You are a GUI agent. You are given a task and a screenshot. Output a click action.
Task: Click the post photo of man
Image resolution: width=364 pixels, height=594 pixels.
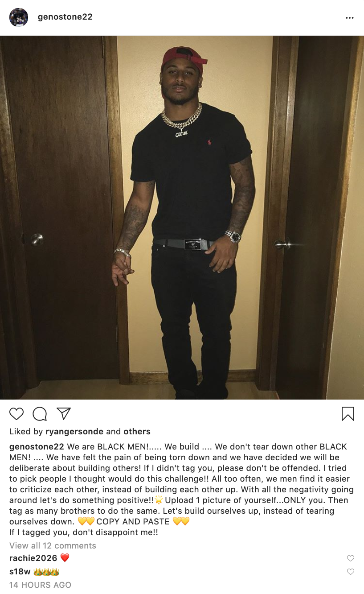point(182,218)
